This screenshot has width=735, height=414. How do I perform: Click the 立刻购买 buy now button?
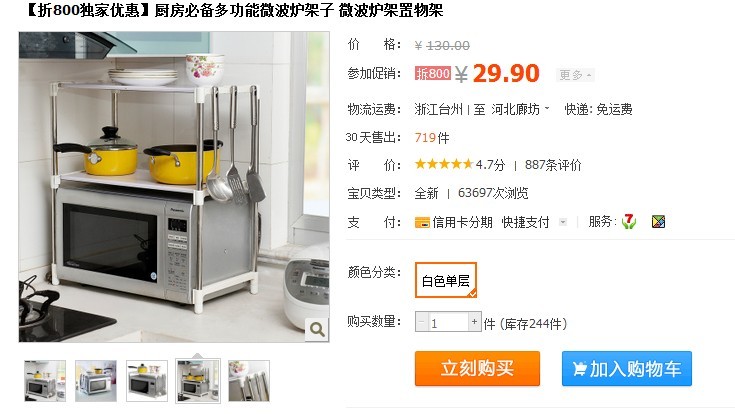pos(477,369)
